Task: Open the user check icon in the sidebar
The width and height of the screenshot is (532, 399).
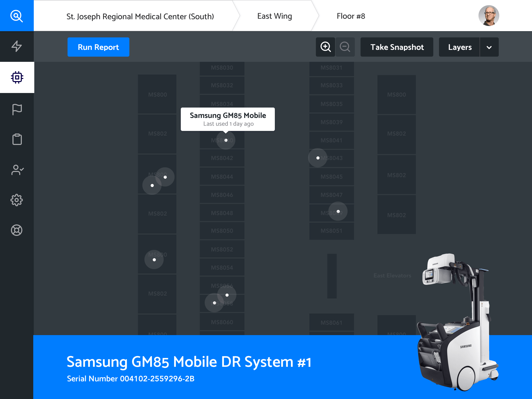Action: 17,170
